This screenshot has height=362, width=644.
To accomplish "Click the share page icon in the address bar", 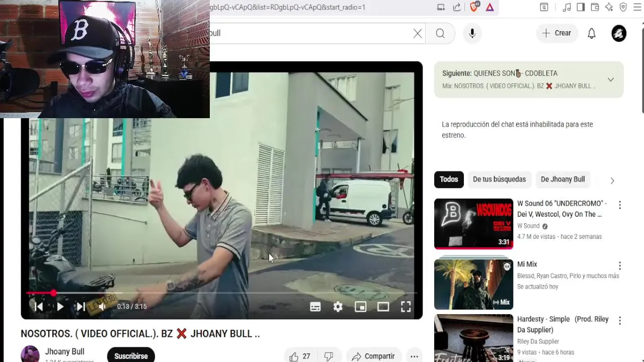I will [x=457, y=7].
